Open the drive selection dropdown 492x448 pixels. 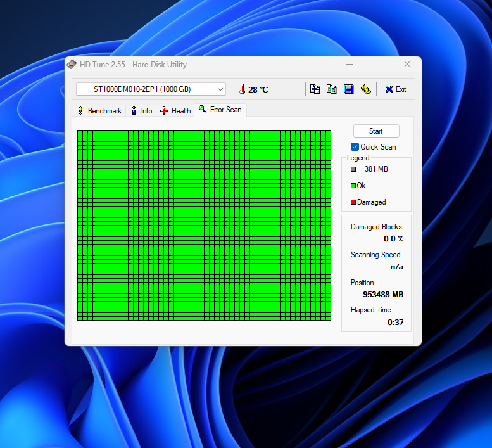(151, 89)
